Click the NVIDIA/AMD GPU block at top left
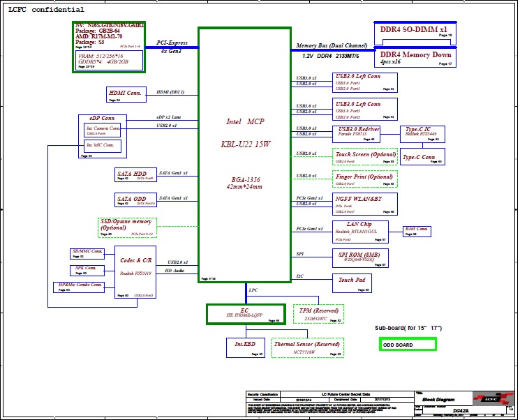This screenshot has width=520, height=420. click(x=109, y=47)
